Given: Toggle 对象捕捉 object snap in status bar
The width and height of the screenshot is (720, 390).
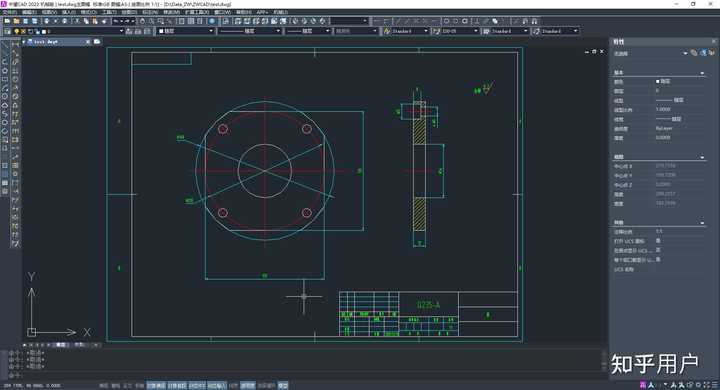Looking at the screenshot, I should [x=156, y=385].
